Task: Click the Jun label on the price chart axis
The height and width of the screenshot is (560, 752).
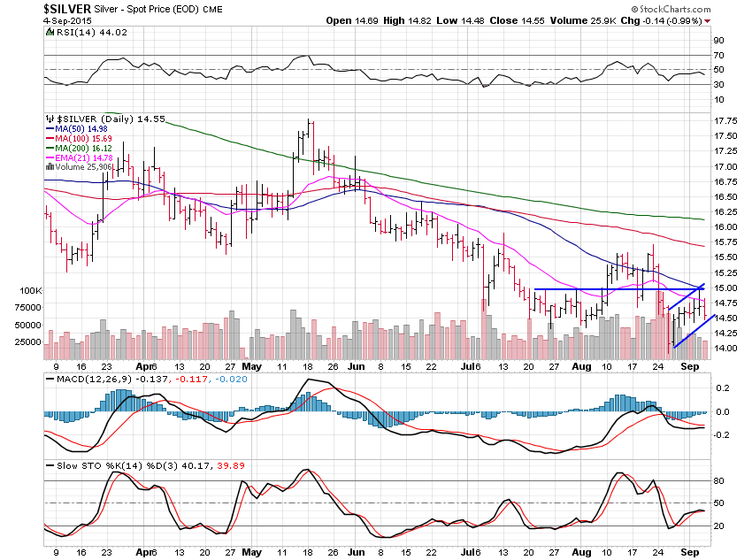Action: 356,366
